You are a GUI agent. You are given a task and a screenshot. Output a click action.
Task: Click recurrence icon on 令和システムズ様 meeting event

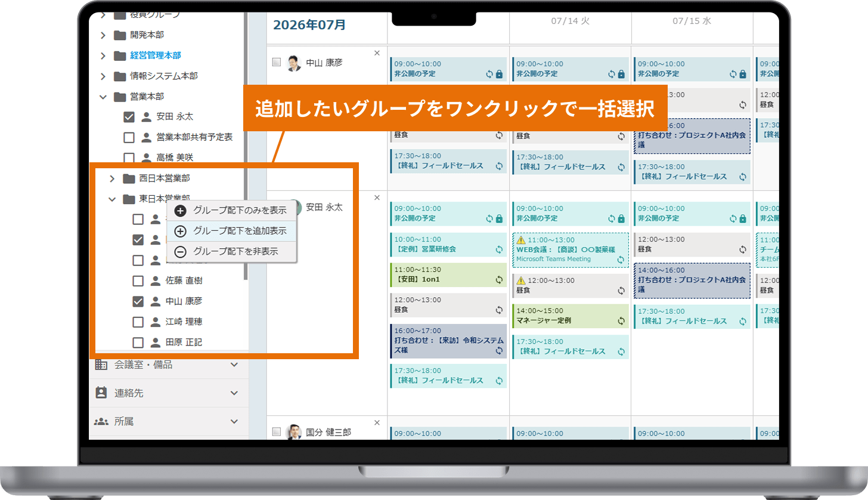(499, 351)
